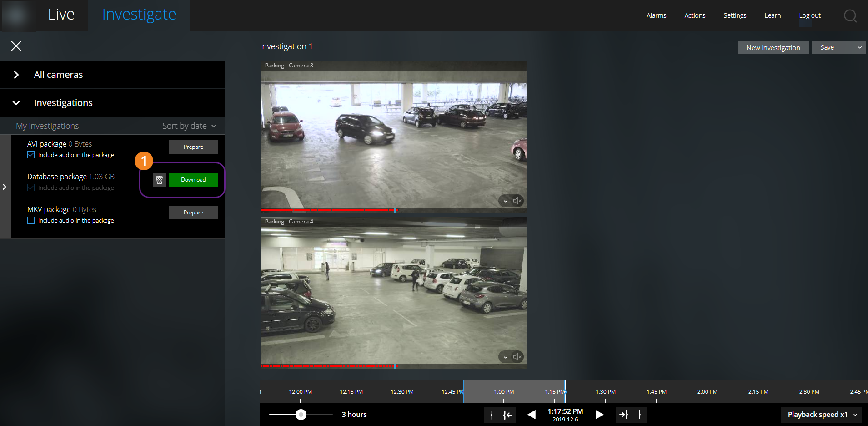Uncheck AVI package include audio checkbox

tap(31, 155)
